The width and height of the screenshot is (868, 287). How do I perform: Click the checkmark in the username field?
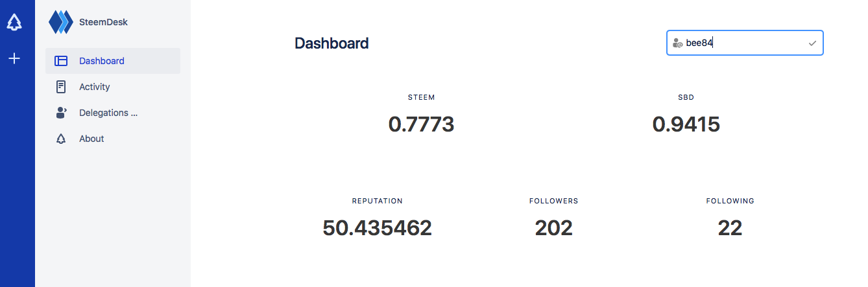(x=812, y=43)
